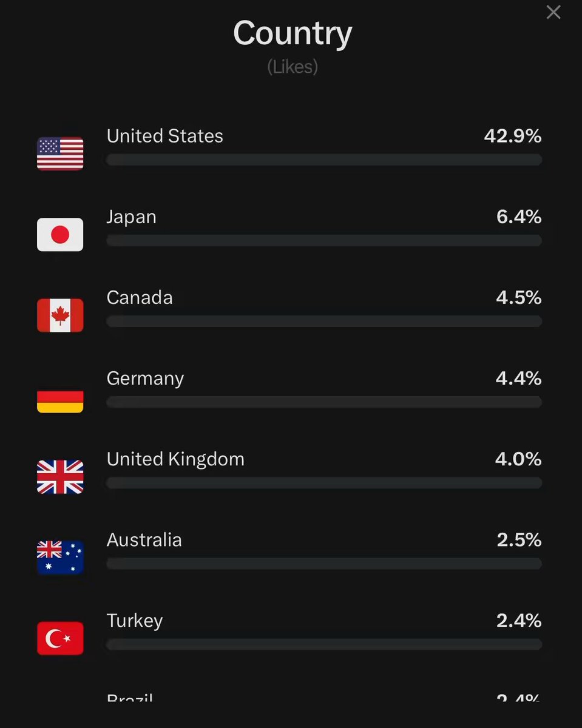
Task: Click the Japan flag icon
Action: tap(60, 234)
